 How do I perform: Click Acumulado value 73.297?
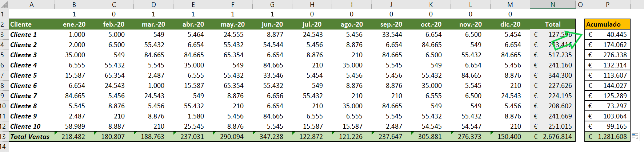pos(608,106)
